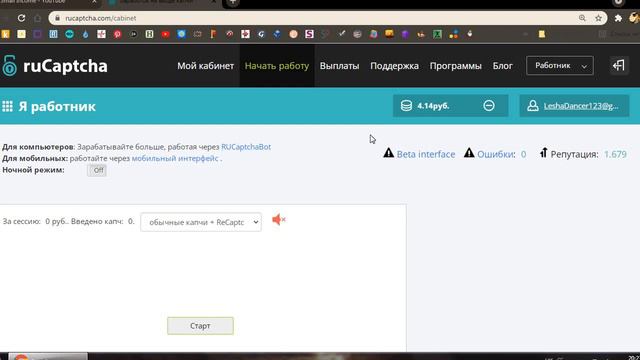The height and width of the screenshot is (360, 640).
Task: Open the RUCaptchaBot link
Action: pyautogui.click(x=246, y=147)
